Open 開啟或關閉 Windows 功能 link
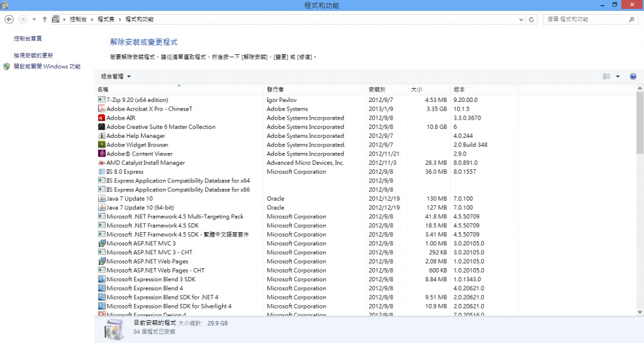This screenshot has height=343, width=644. (x=47, y=66)
